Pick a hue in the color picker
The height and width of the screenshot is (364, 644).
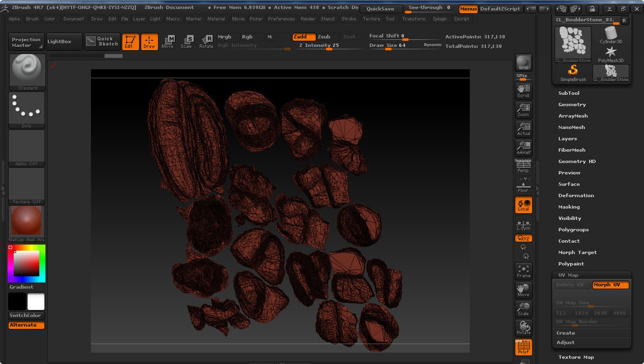27,263
